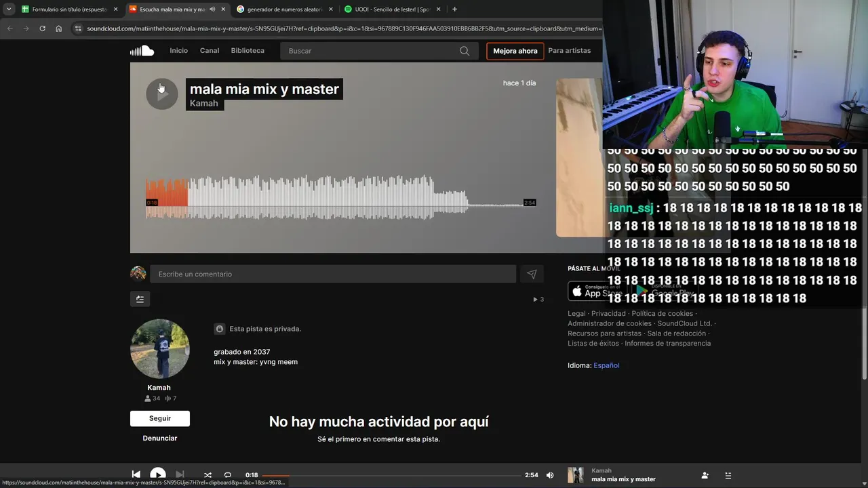Screen dimensions: 868x488
Task: Click the user avatar beside the comment box
Action: (x=138, y=274)
